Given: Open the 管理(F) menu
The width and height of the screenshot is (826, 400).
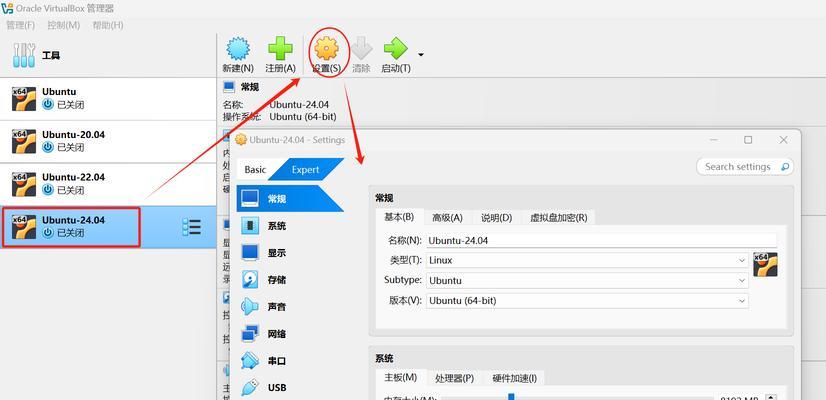Looking at the screenshot, I should (x=20, y=25).
